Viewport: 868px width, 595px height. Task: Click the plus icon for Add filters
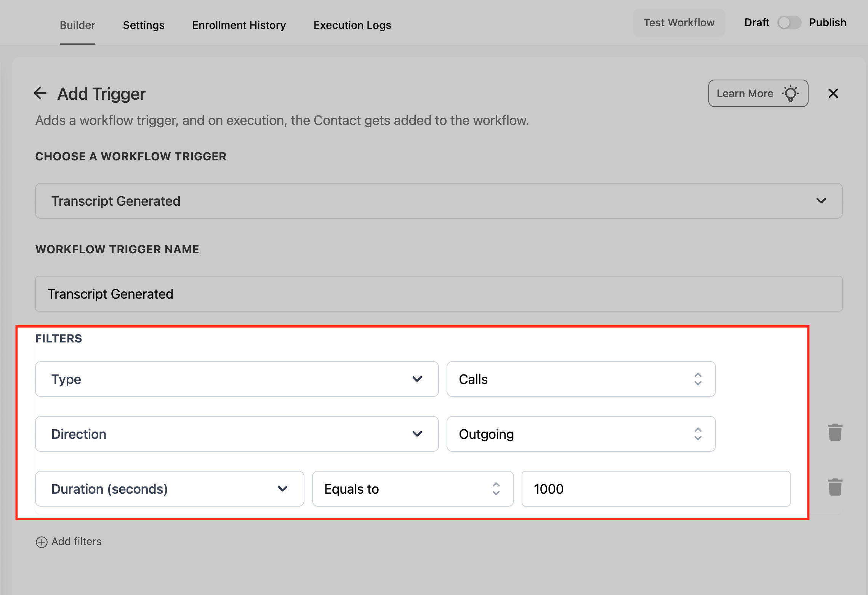click(42, 542)
